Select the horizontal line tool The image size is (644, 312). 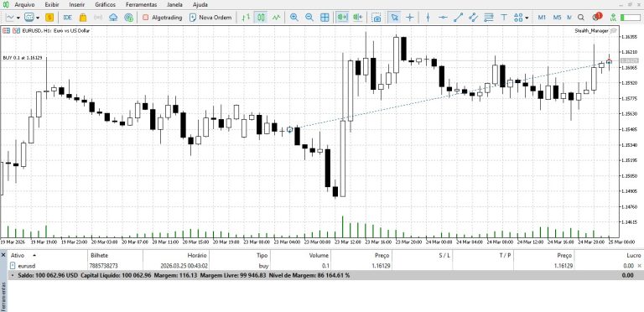tap(443, 18)
